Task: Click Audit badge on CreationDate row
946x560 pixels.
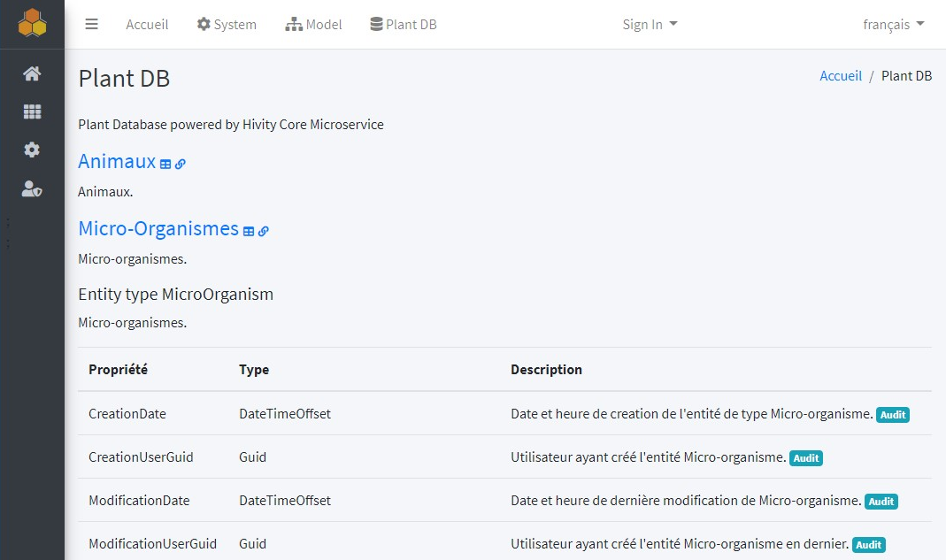Action: 892,415
